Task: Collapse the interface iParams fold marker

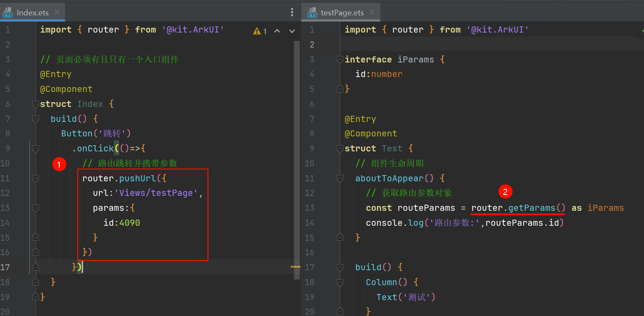Action: pyautogui.click(x=339, y=60)
